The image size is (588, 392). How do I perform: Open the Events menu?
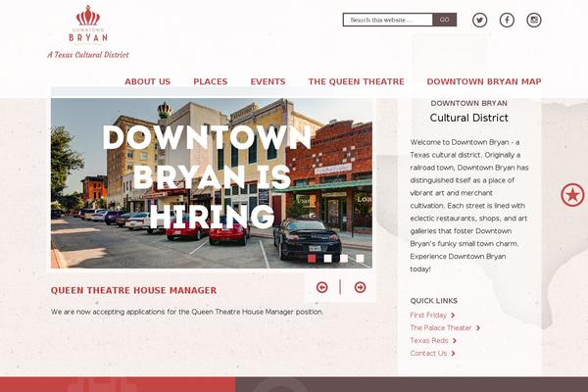pyautogui.click(x=268, y=81)
